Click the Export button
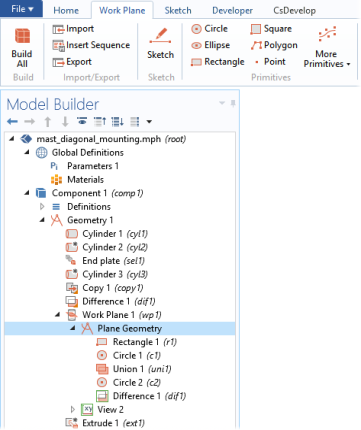Image resolution: width=361 pixels, height=430 pixels. [72, 62]
